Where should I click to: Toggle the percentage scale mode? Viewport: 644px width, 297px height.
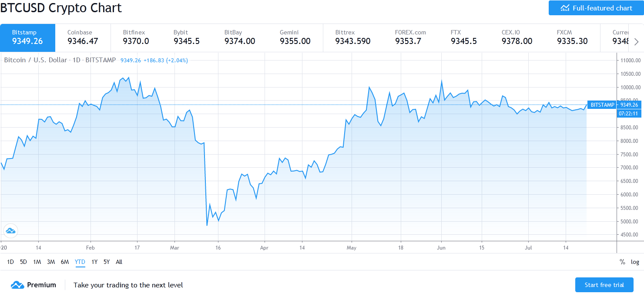[623, 262]
